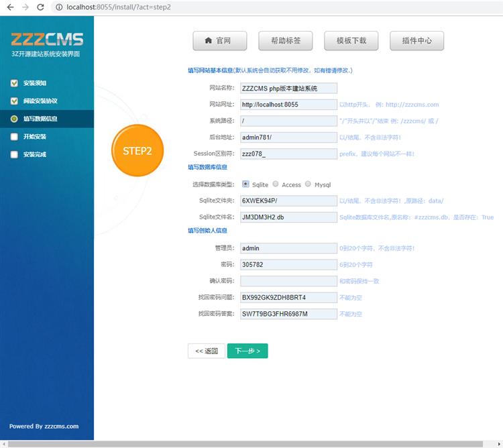
Task: Focus the empty 确认密码 field
Action: click(288, 281)
